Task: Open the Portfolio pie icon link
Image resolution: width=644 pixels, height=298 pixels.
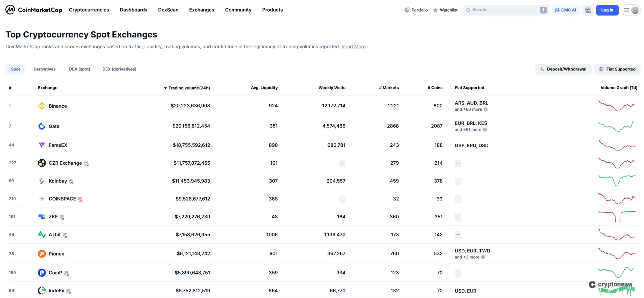Action: (416, 10)
